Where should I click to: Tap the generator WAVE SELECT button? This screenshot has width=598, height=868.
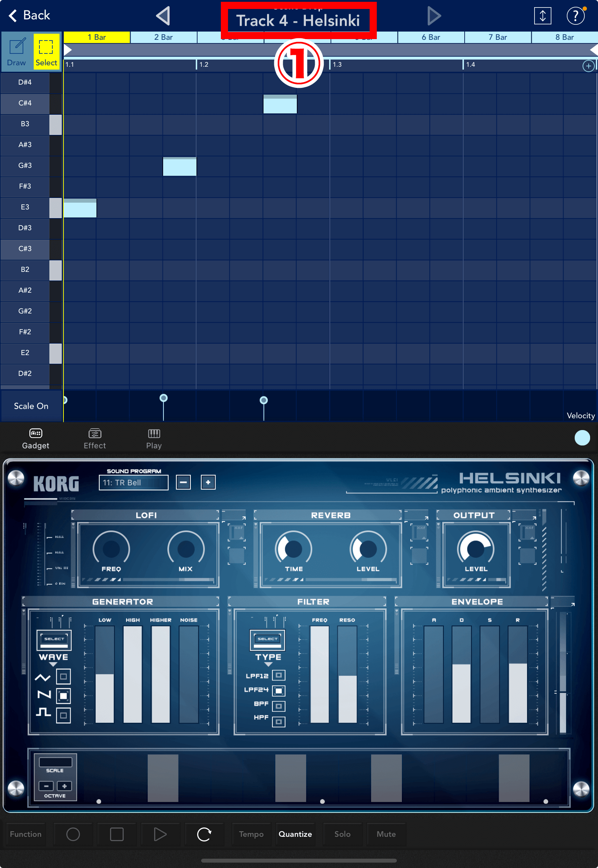coord(54,640)
